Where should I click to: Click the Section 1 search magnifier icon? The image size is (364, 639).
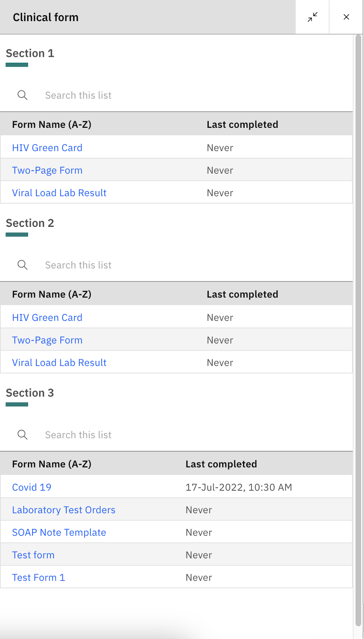[23, 95]
